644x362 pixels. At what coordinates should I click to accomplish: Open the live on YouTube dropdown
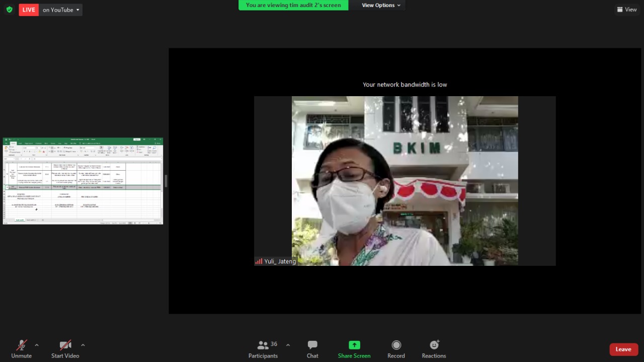(x=61, y=10)
